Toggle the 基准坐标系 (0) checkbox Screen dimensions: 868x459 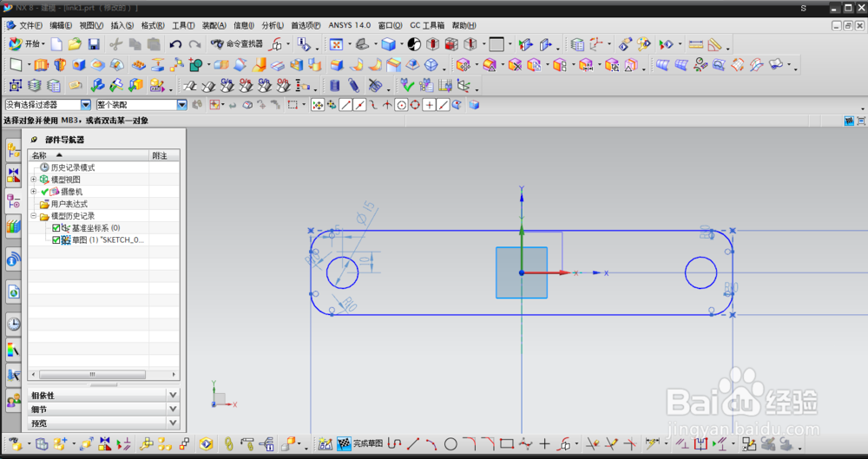(x=56, y=228)
